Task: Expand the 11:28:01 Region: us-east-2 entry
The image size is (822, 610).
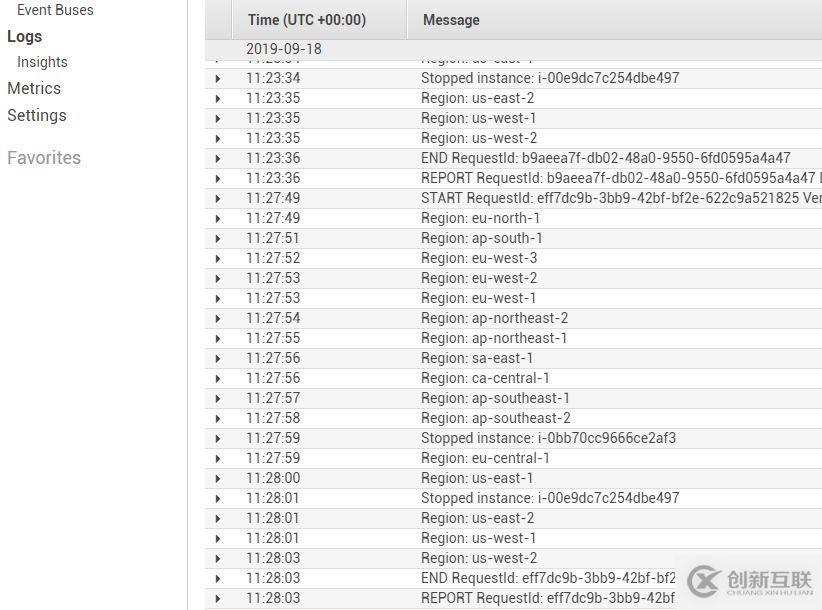Action: point(218,518)
